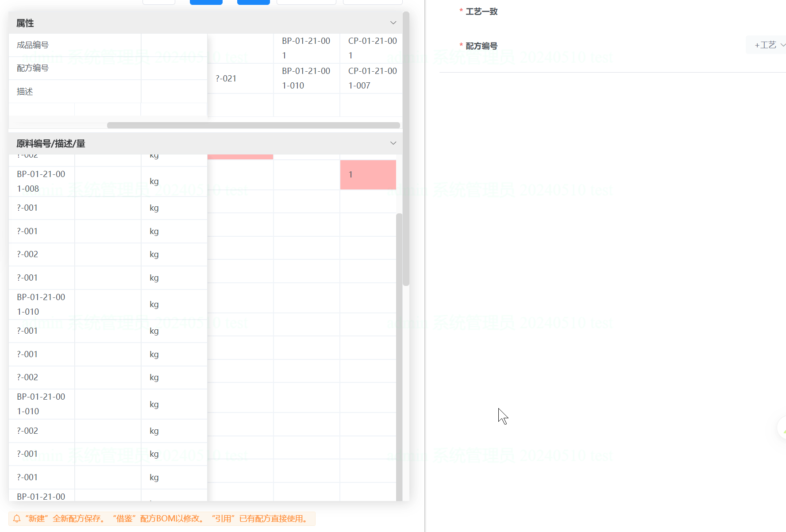786x532 pixels.
Task: Click the 配方编号 attribute row label in table
Action: coord(33,68)
